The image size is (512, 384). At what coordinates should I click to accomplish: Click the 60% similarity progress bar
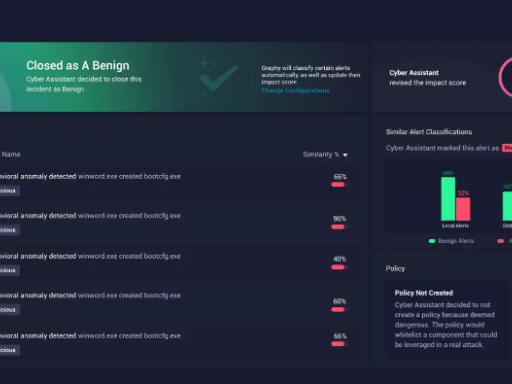pyautogui.click(x=340, y=309)
